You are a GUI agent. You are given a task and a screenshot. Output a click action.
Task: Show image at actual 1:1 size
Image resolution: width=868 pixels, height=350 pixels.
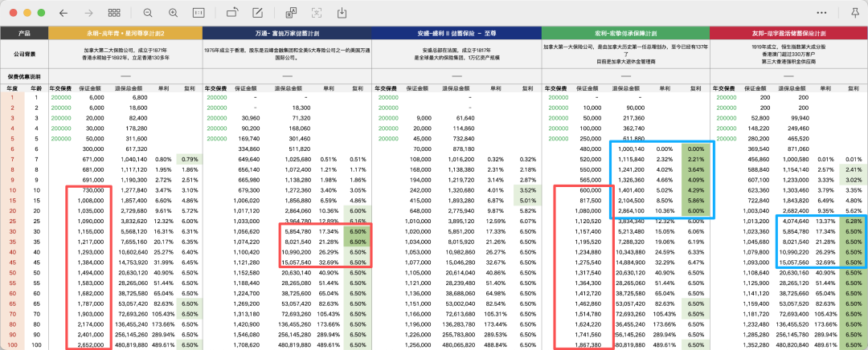click(199, 13)
